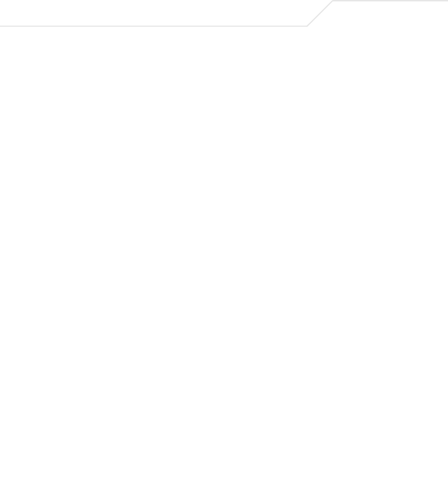The height and width of the screenshot is (491, 448).
Task: Click the diagonal gray divider line
Action: 320,13
